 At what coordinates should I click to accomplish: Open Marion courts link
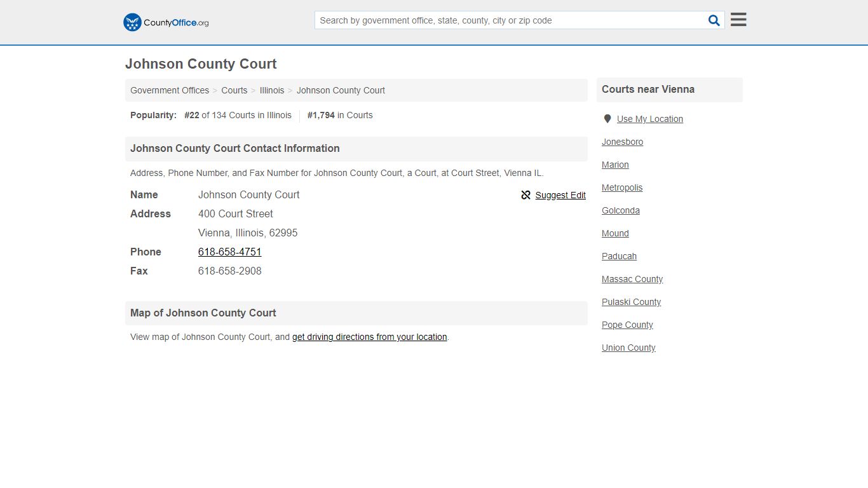(x=615, y=165)
